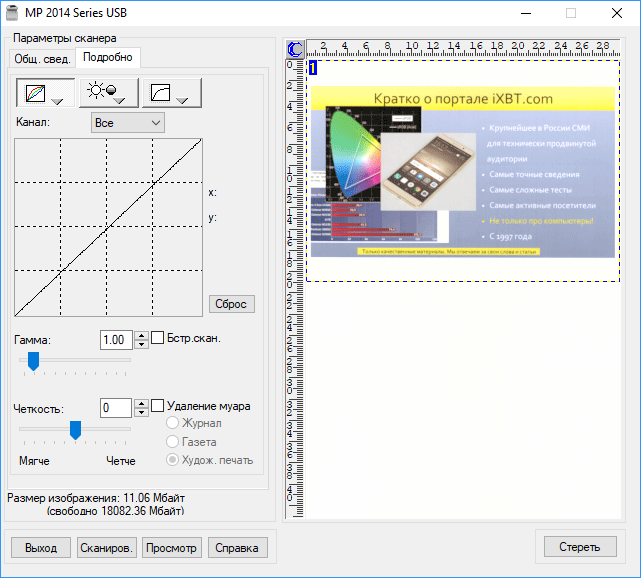
Task: Click the Выход button
Action: point(41,548)
